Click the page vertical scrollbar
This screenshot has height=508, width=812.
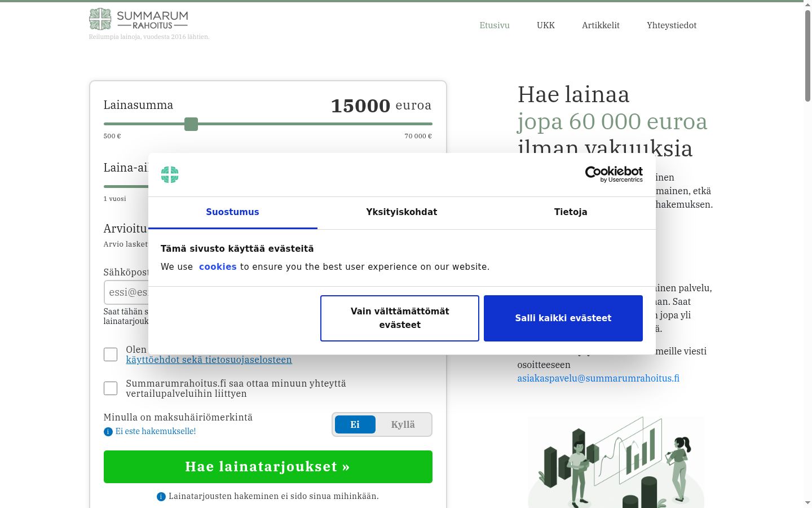pos(807,55)
